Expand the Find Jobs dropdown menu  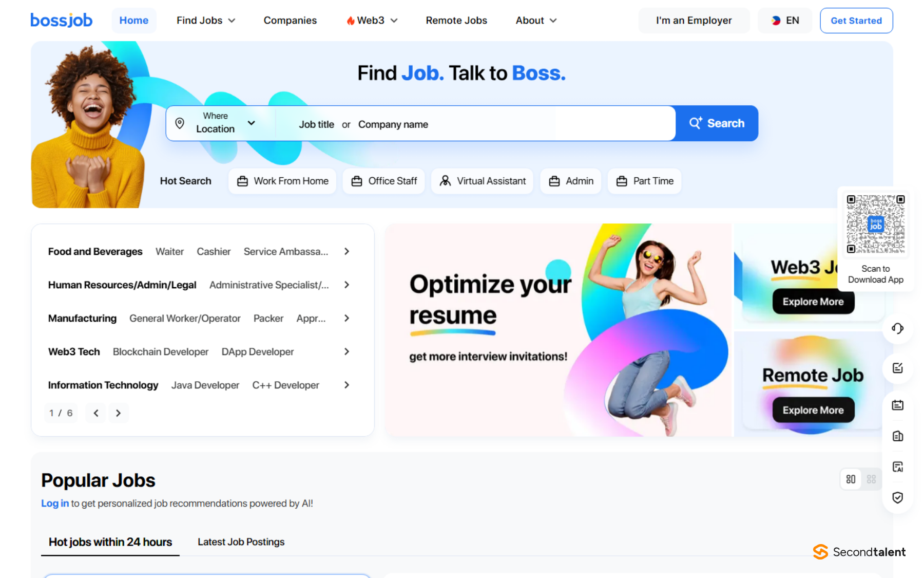point(206,21)
